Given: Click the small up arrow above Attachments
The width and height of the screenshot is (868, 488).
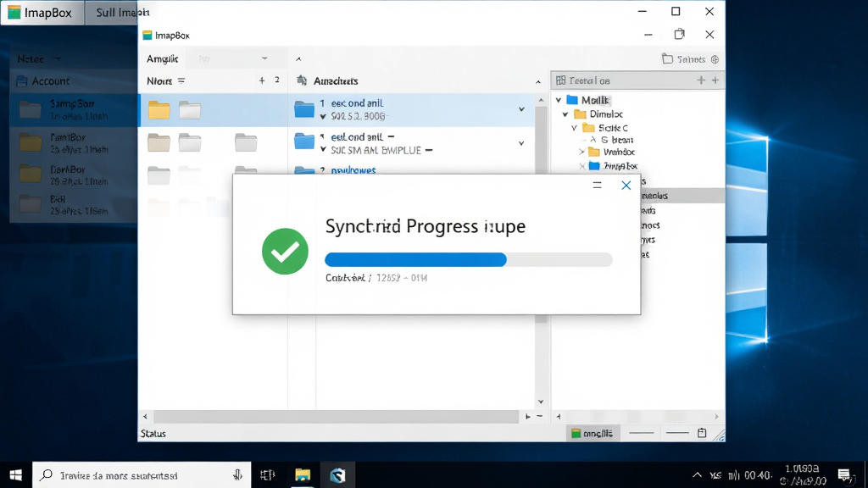Looking at the screenshot, I should point(298,58).
